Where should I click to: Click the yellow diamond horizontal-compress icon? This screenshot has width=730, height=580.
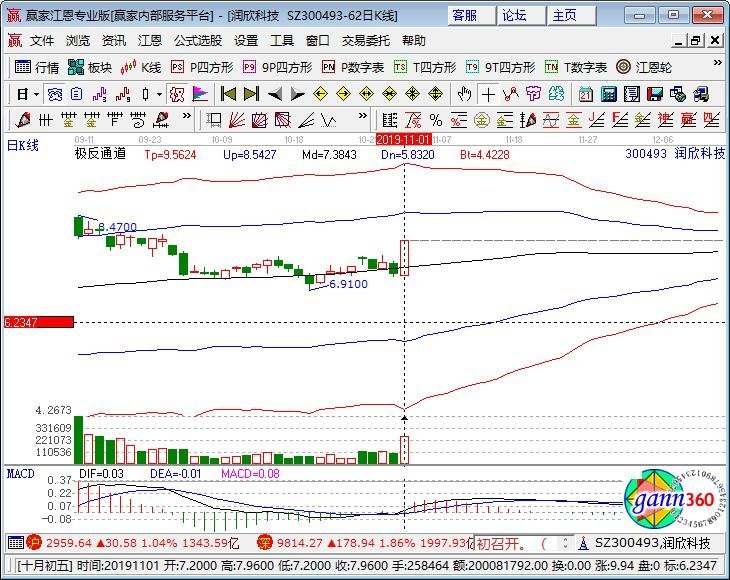click(x=390, y=94)
